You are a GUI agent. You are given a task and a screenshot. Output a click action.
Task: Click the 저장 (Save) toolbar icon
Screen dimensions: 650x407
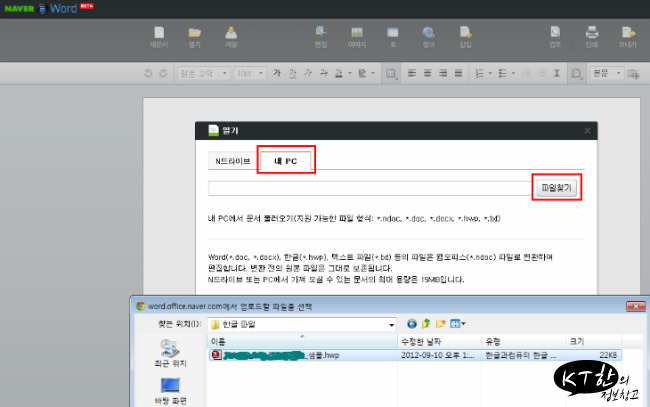(x=231, y=36)
